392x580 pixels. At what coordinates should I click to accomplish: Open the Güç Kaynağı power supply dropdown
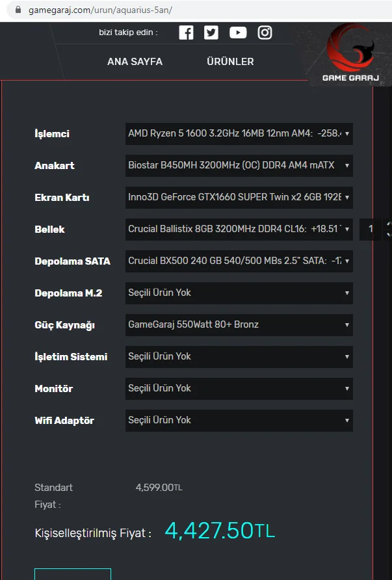coord(239,324)
